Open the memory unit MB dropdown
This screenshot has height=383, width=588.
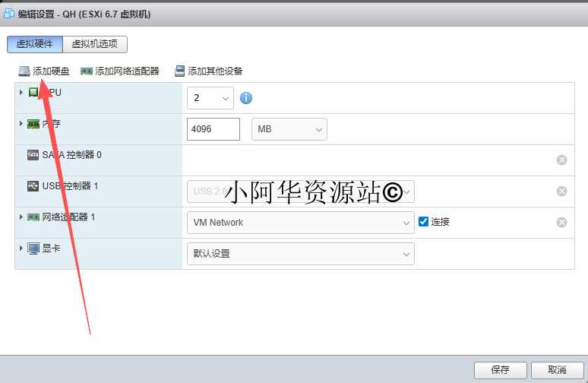click(x=289, y=129)
